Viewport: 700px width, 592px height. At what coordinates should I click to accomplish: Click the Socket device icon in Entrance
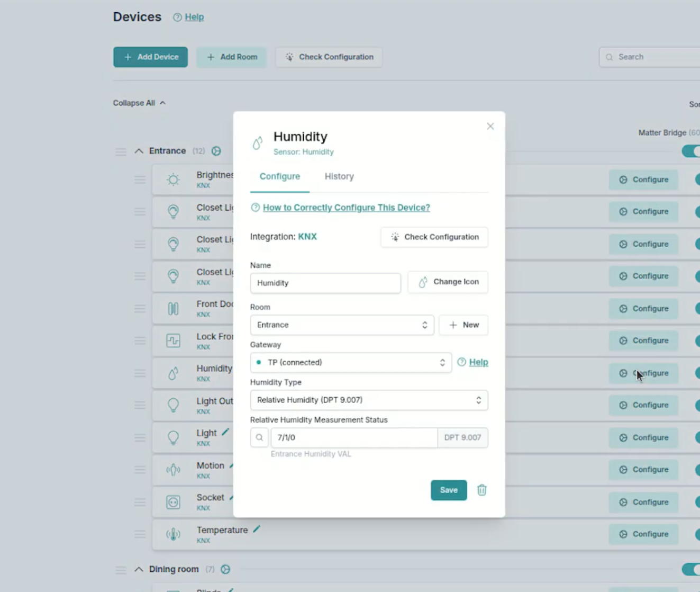point(173,502)
